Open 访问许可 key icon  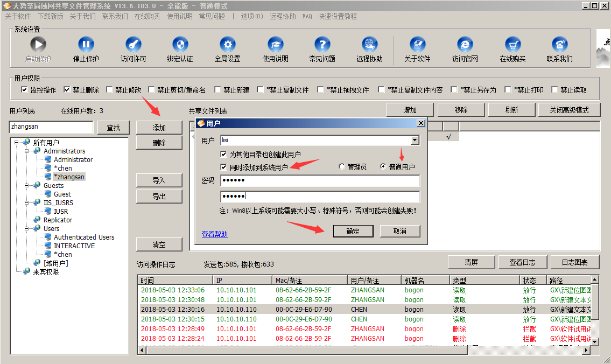[x=133, y=45]
